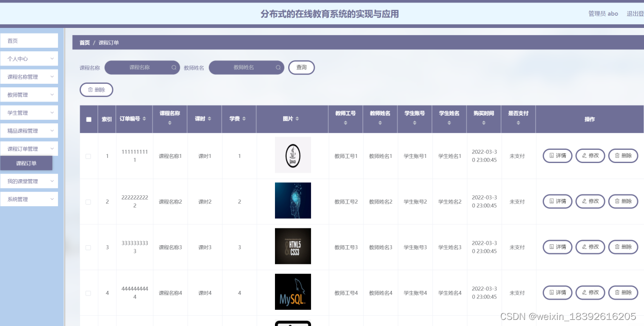Click 退出登录 in the header

[x=635, y=14]
